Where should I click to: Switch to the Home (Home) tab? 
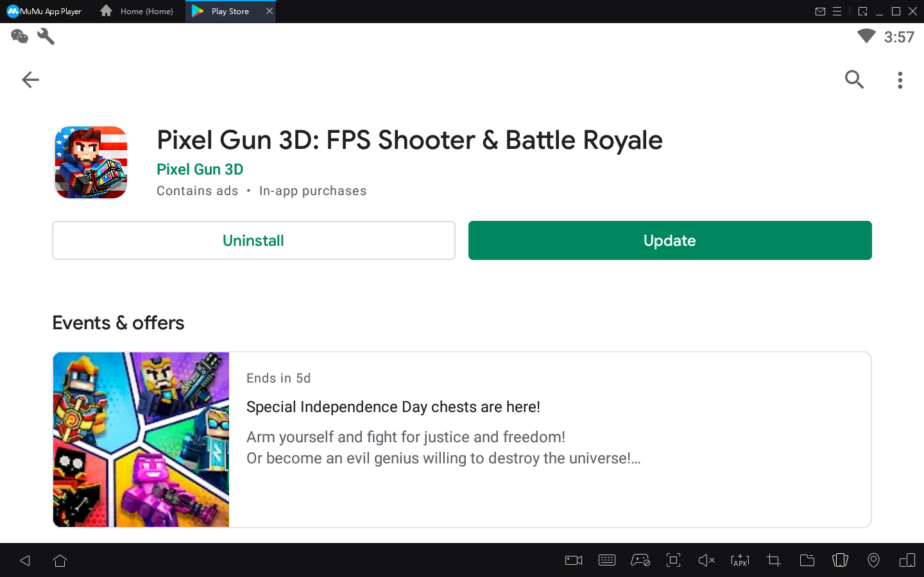tap(137, 12)
